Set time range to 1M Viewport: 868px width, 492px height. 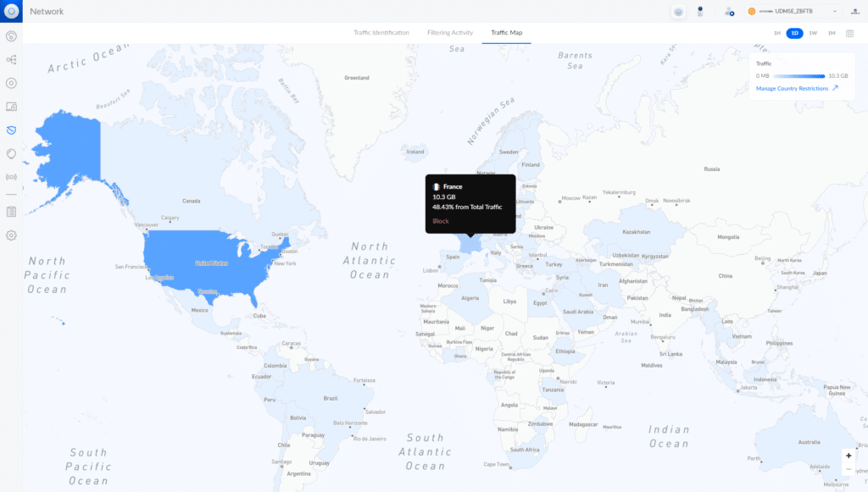832,33
